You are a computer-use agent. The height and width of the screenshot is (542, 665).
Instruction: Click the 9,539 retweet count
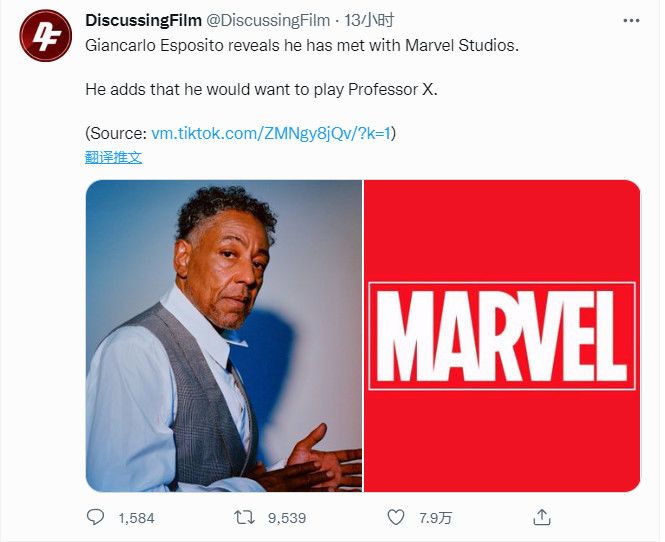pos(286,518)
